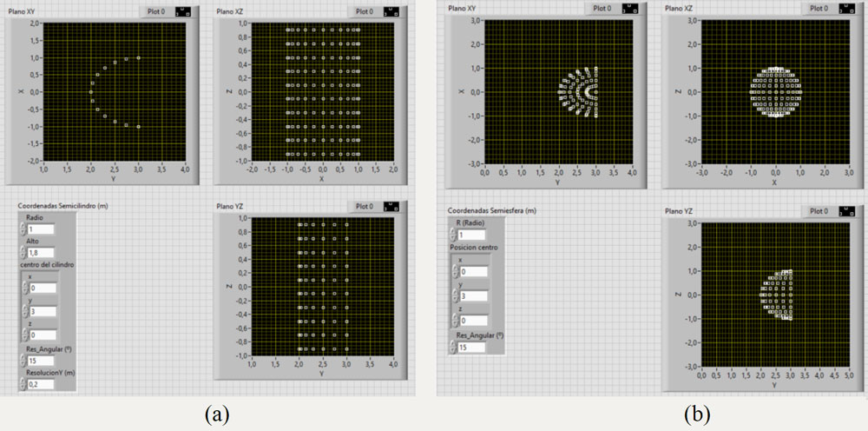The height and width of the screenshot is (431, 868).
Task: Click the stepper arrows beside the Radio field
Action: pyautogui.click(x=21, y=230)
